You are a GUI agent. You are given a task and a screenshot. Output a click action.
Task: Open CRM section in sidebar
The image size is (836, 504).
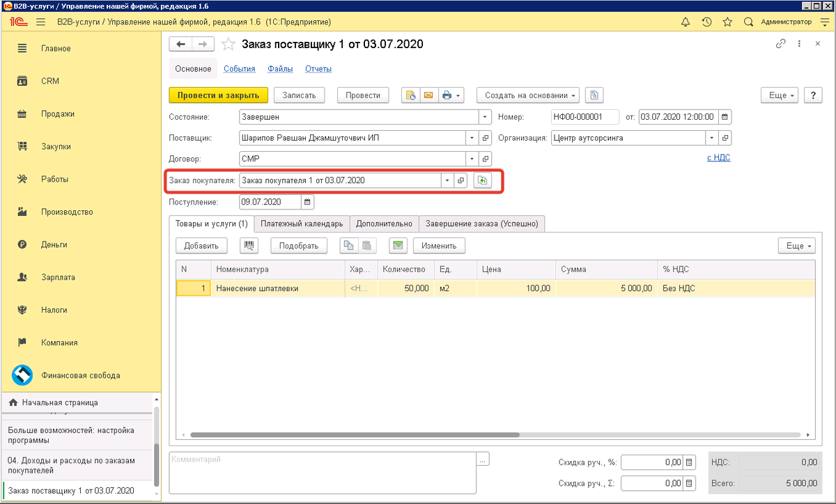point(80,81)
